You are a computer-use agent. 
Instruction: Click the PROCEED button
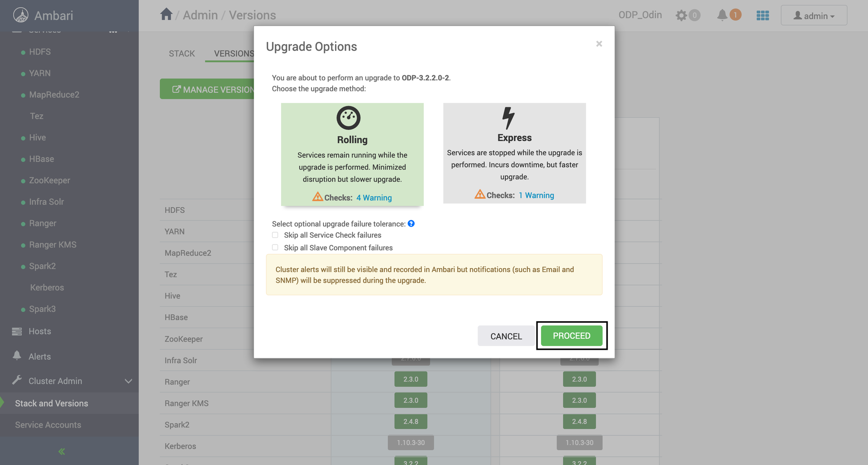pos(572,336)
